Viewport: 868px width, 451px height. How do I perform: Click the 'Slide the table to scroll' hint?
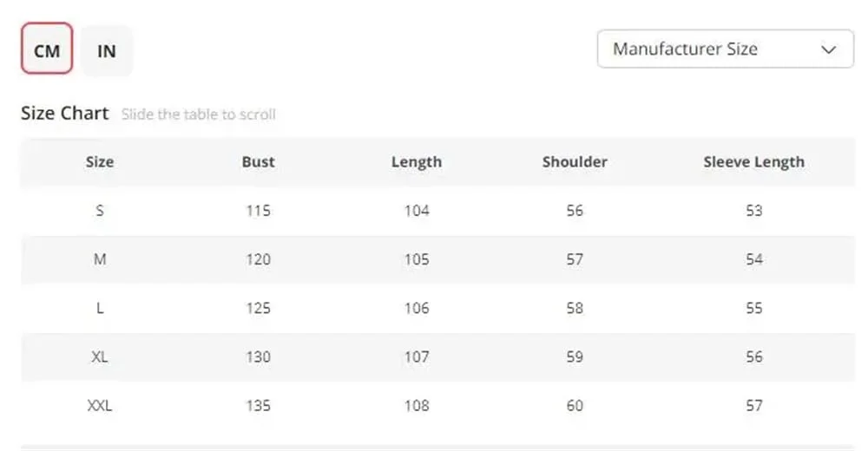coord(199,114)
